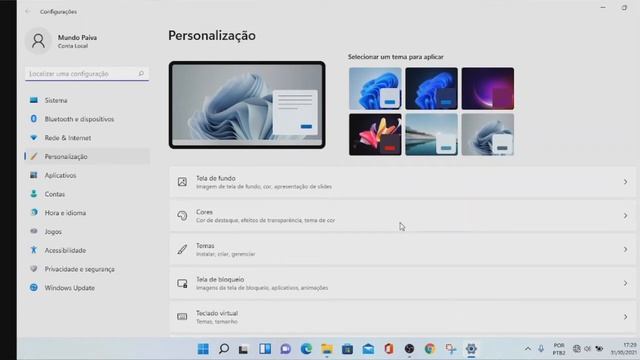The image size is (640, 360).
Task: Apply the lake landscape theme
Action: [431, 134]
